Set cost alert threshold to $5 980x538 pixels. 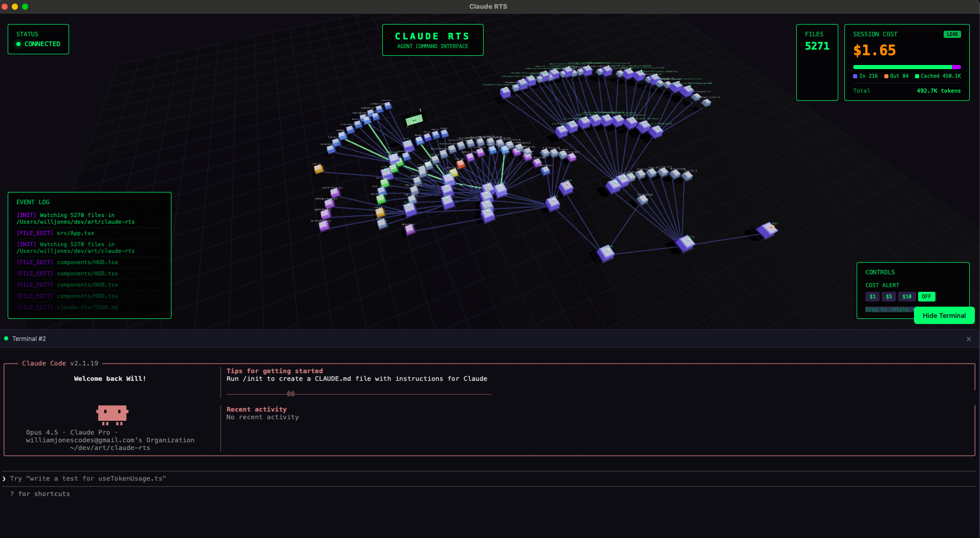889,296
